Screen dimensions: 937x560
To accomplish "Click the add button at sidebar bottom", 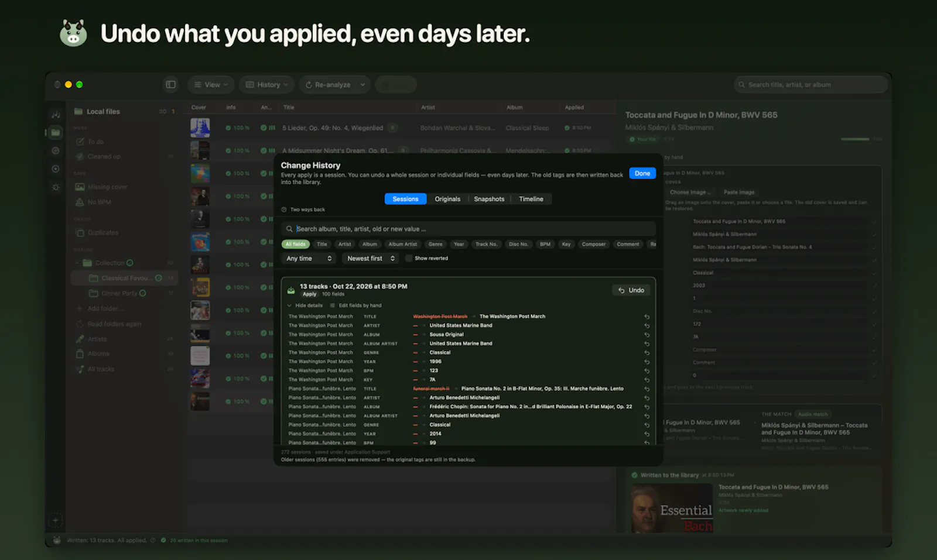I will [x=56, y=520].
